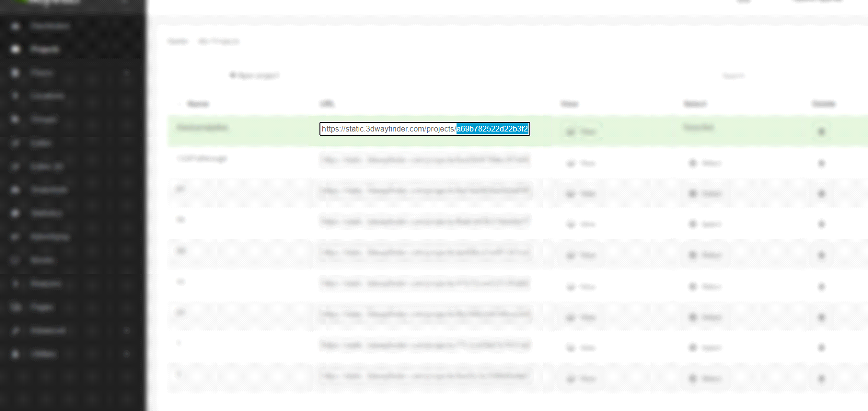Click the New project button
This screenshot has width=868, height=411.
point(254,76)
